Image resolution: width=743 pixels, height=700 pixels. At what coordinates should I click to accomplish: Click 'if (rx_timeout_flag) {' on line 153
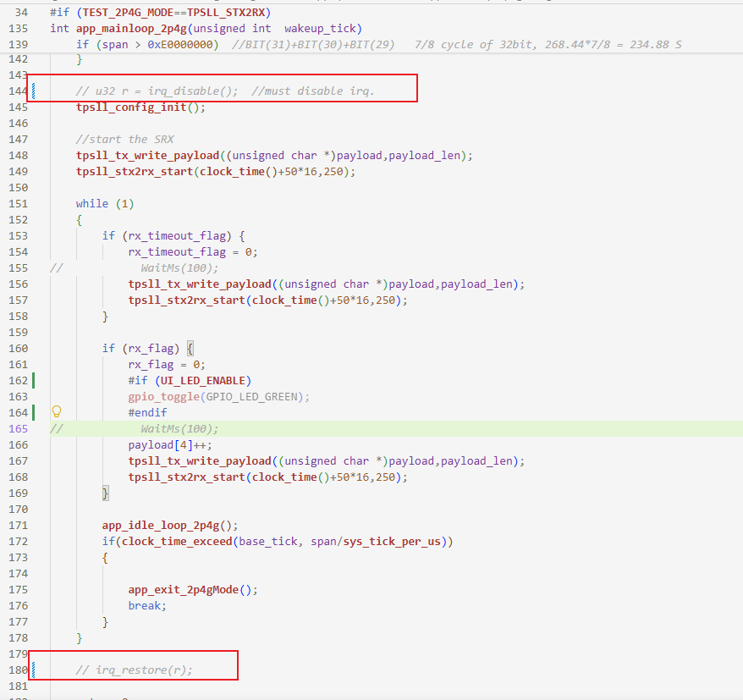pos(173,236)
